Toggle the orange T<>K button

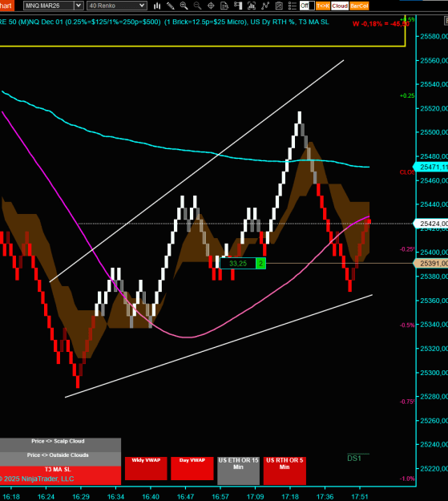[323, 6]
